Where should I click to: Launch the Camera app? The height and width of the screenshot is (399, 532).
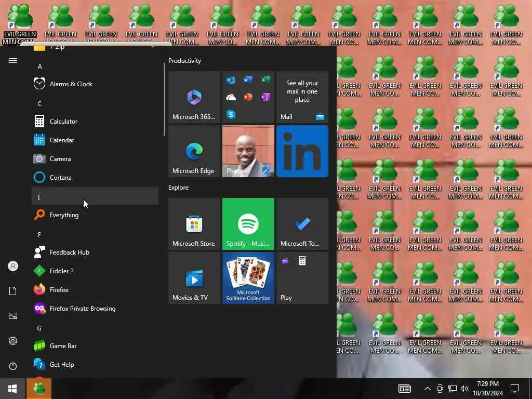(x=95, y=158)
